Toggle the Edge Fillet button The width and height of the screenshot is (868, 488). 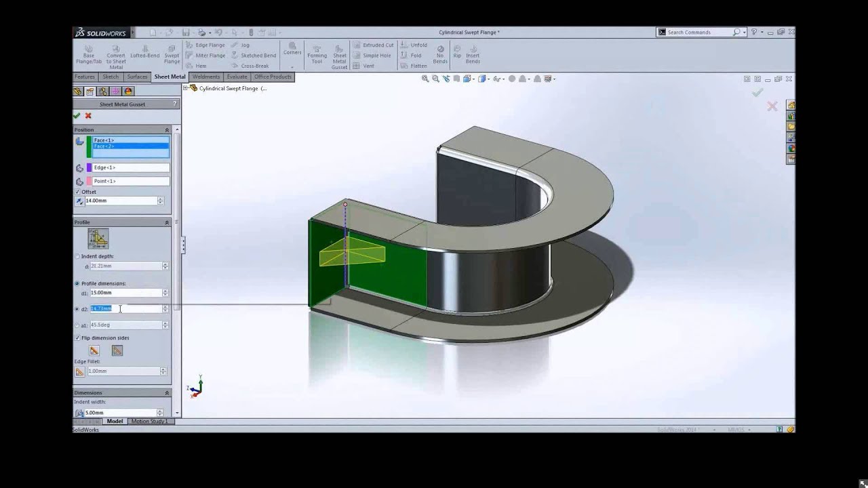80,371
